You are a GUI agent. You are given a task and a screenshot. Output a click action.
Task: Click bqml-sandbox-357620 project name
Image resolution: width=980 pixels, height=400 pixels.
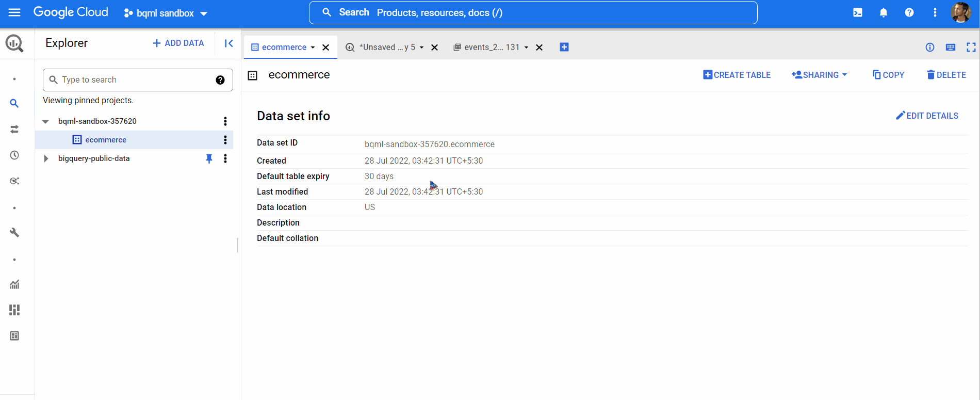[x=97, y=121]
